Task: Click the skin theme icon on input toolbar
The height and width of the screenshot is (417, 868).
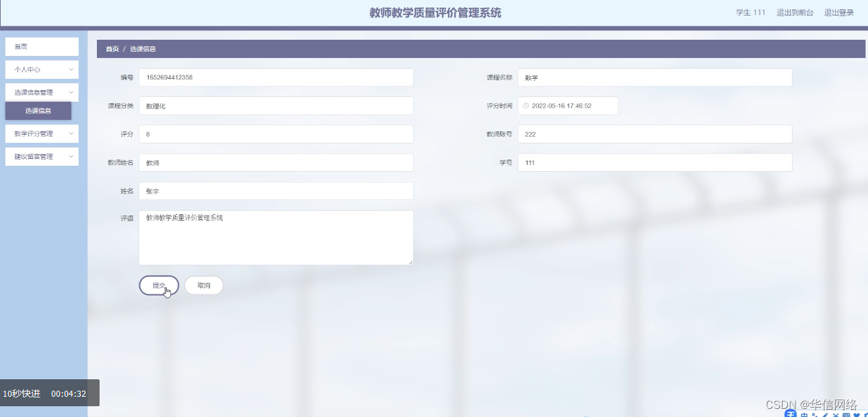Action: 858,414
